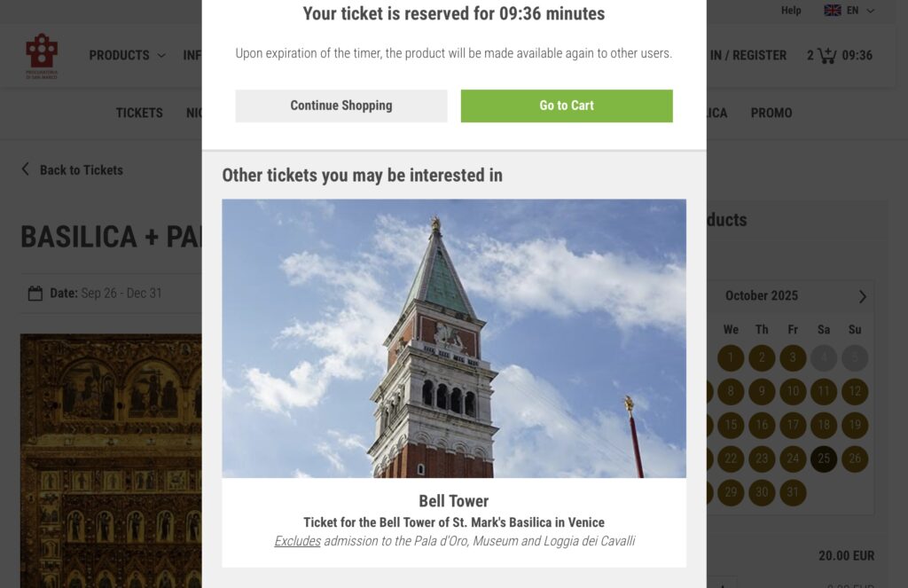The width and height of the screenshot is (908, 588).
Task: Open the PROMO tab
Action: tap(771, 113)
